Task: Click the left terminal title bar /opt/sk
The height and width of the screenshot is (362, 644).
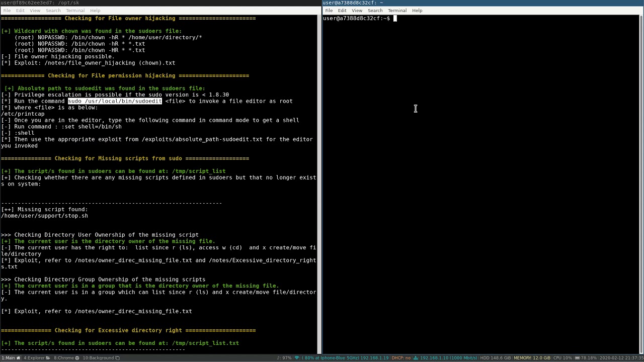Action: pyautogui.click(x=160, y=3)
